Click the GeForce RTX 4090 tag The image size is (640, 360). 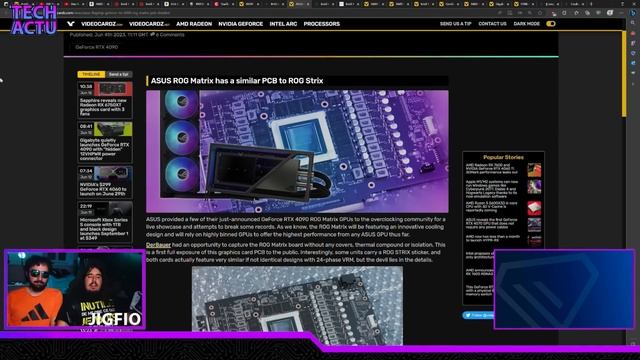tap(97, 47)
